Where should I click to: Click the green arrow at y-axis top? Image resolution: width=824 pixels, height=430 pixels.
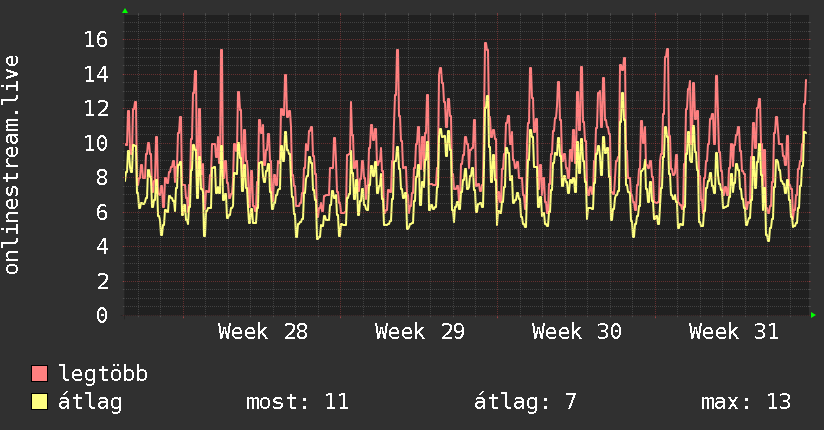pyautogui.click(x=125, y=11)
